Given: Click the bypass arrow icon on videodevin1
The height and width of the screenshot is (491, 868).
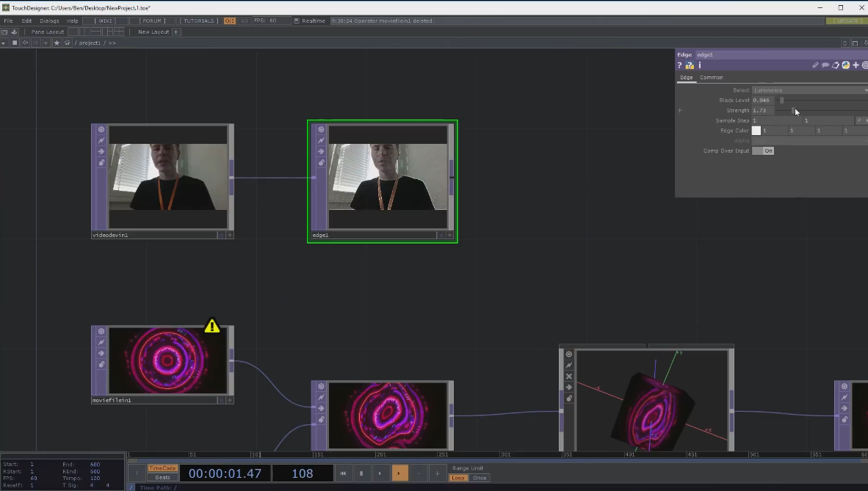Looking at the screenshot, I should pos(101,152).
